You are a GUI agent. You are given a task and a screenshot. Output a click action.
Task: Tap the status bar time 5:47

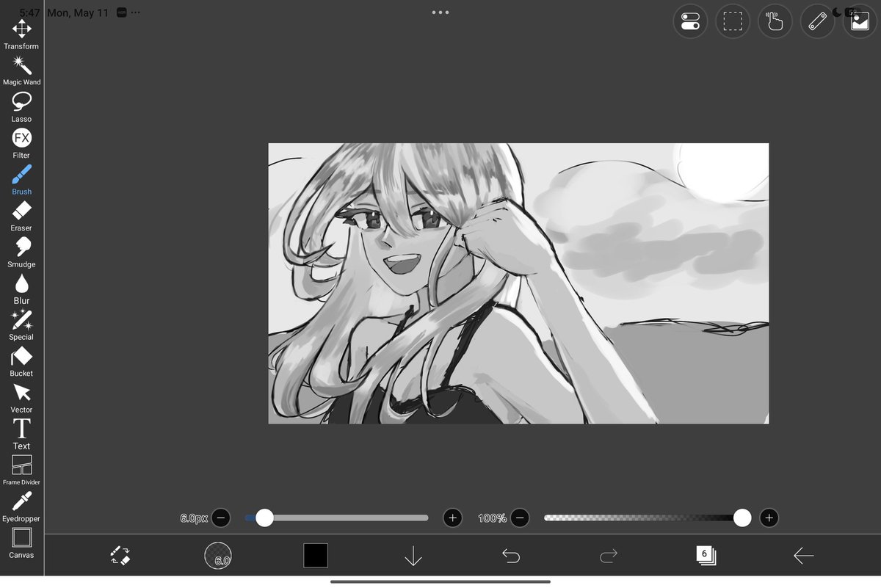pyautogui.click(x=30, y=13)
